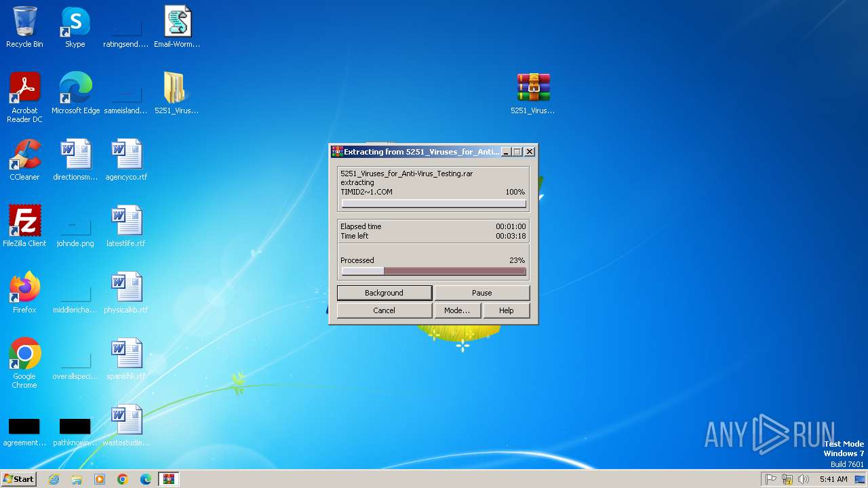The width and height of the screenshot is (868, 488).
Task: Select latestlife.rtf document icon
Action: [126, 226]
